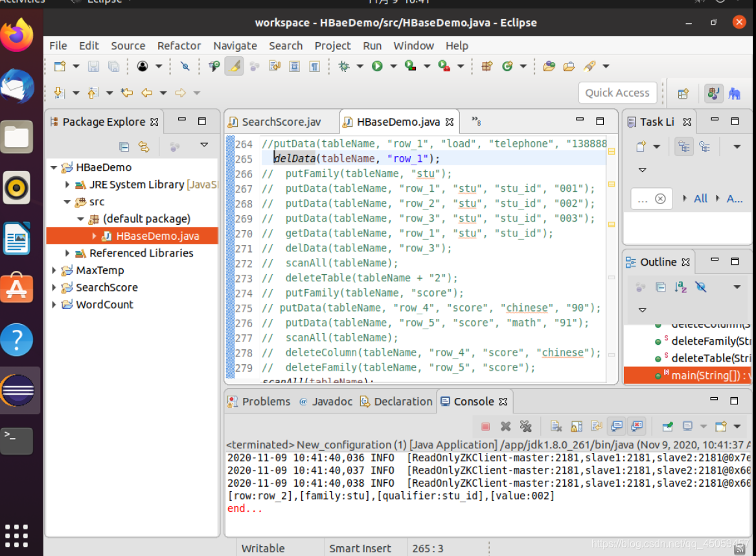Toggle Link with Editor in Package Explorer
This screenshot has height=556, width=756.
[x=144, y=146]
